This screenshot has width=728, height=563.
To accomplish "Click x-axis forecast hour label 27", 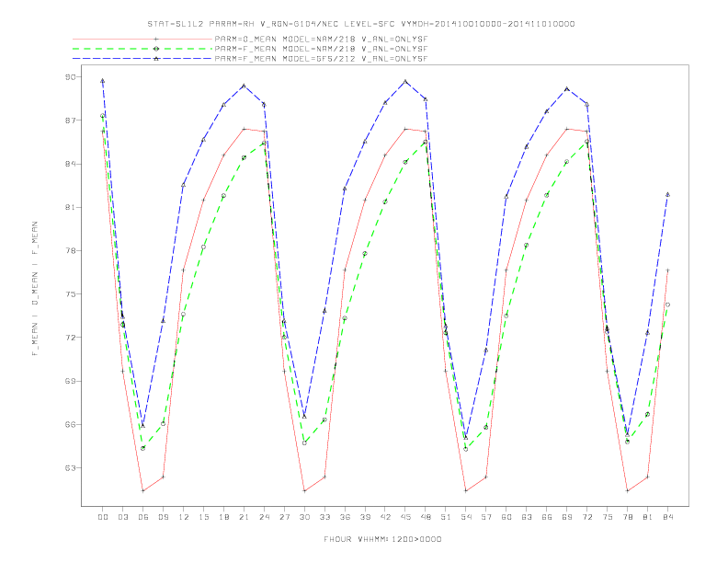I will click(x=284, y=517).
